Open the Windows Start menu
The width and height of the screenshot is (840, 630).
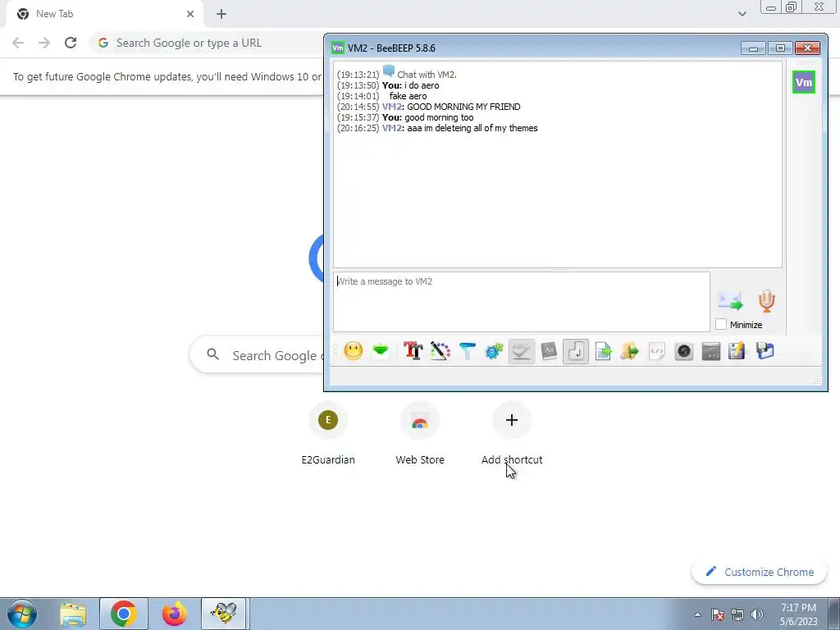22,614
